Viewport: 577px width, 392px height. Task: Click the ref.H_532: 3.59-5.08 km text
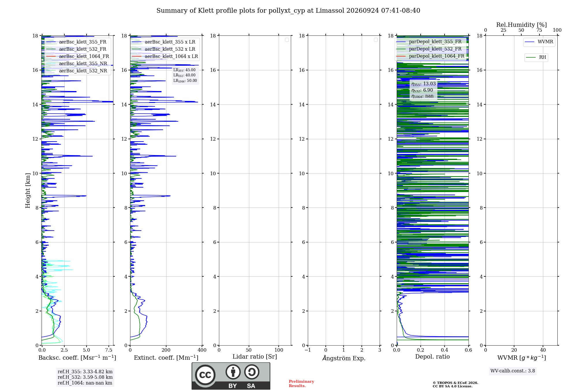click(85, 377)
